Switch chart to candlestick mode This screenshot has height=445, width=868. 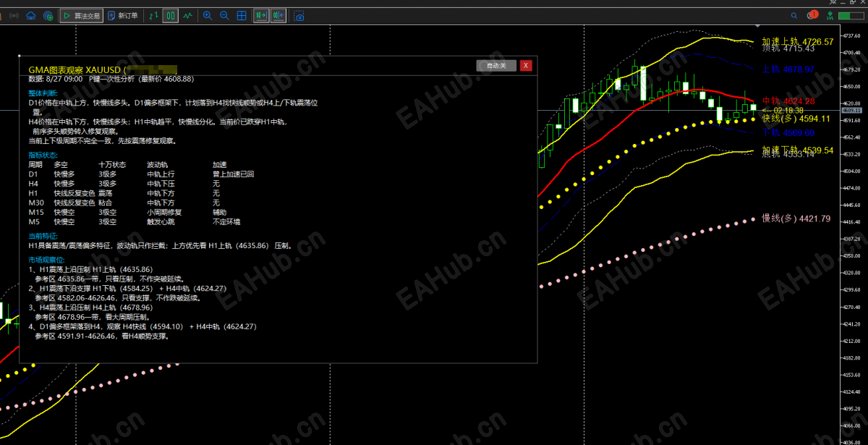(x=171, y=15)
